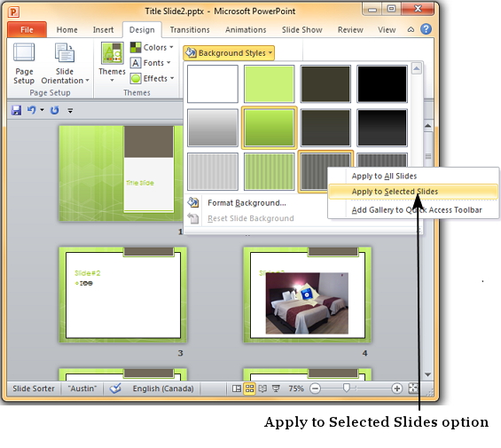Viewport: 501px width, 448px height.
Task: Click the Colors palette icon
Action: coord(136,47)
